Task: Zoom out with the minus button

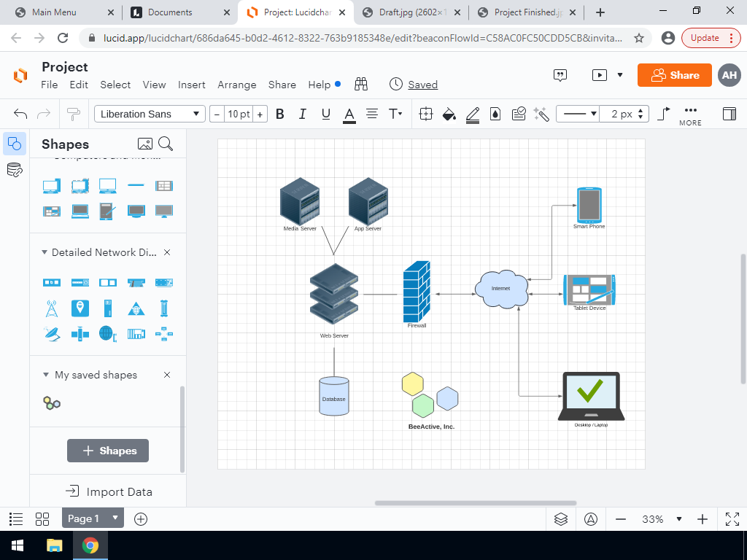Action: coord(621,519)
